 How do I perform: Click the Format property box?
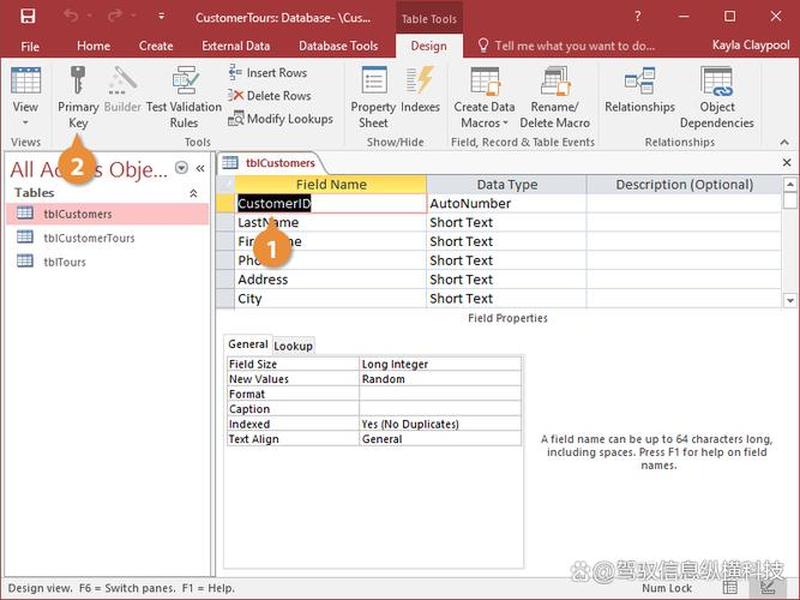[x=440, y=394]
